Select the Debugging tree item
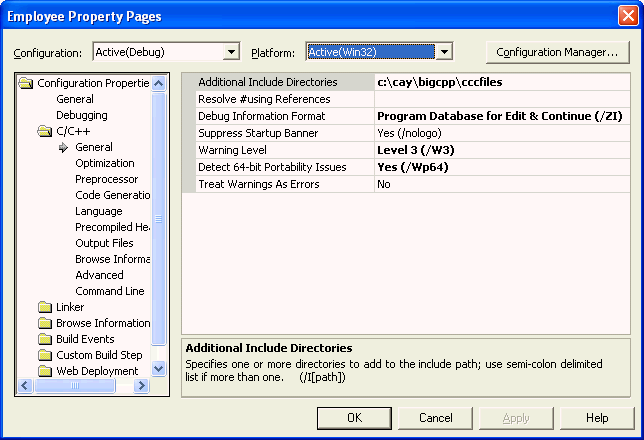 81,115
